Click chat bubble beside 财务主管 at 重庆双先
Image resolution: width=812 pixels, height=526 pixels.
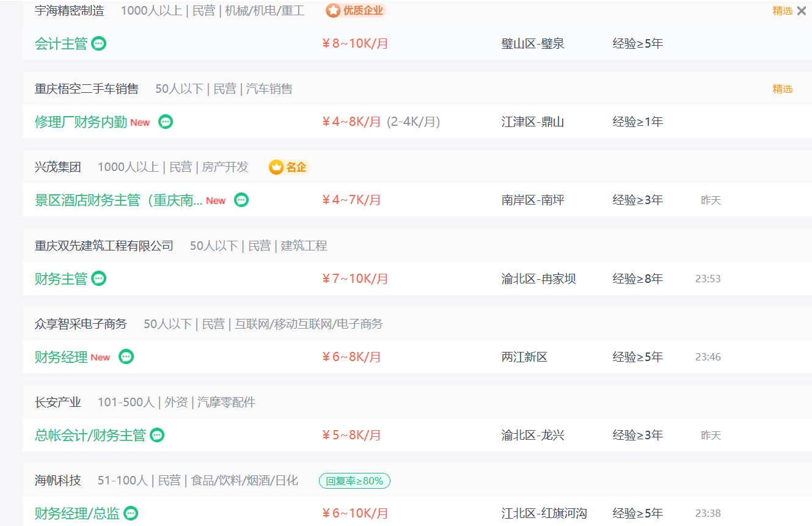(x=98, y=279)
